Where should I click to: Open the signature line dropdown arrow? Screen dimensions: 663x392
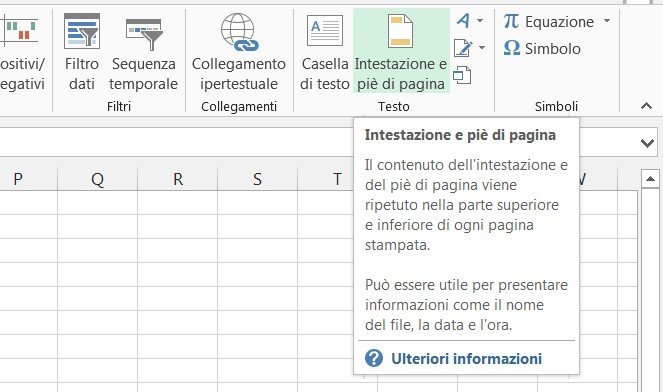[482, 48]
